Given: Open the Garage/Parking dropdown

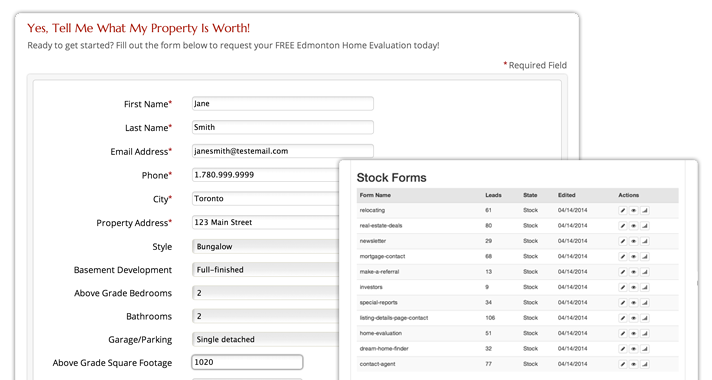Looking at the screenshot, I should [x=266, y=339].
